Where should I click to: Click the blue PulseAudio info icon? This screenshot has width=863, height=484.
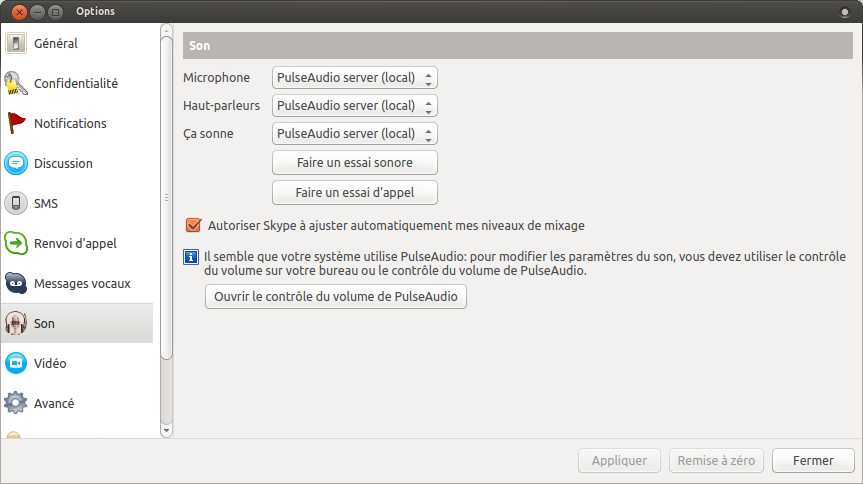[x=191, y=257]
